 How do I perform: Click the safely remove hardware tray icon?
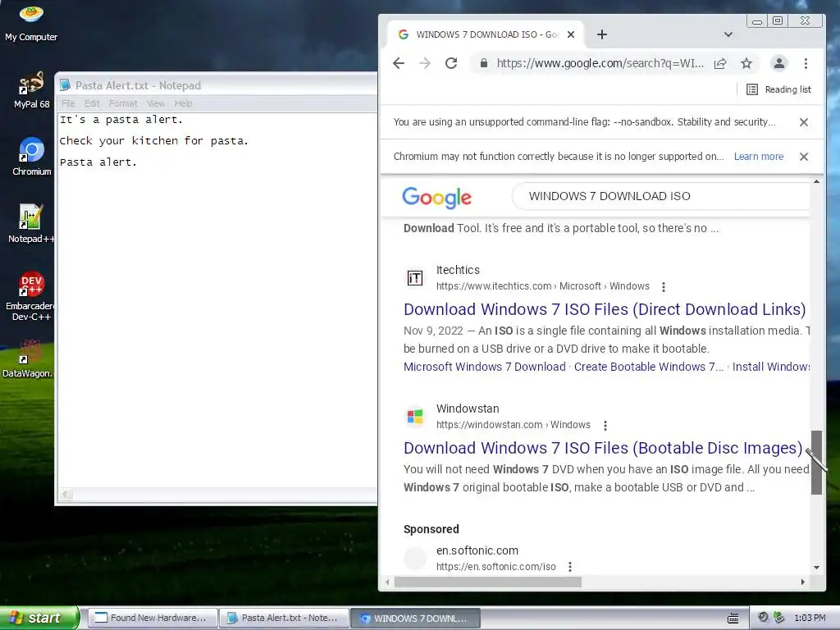point(779,618)
